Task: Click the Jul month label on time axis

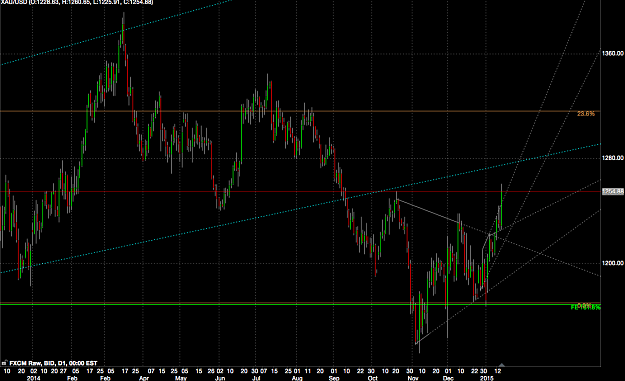Action: 257,378
